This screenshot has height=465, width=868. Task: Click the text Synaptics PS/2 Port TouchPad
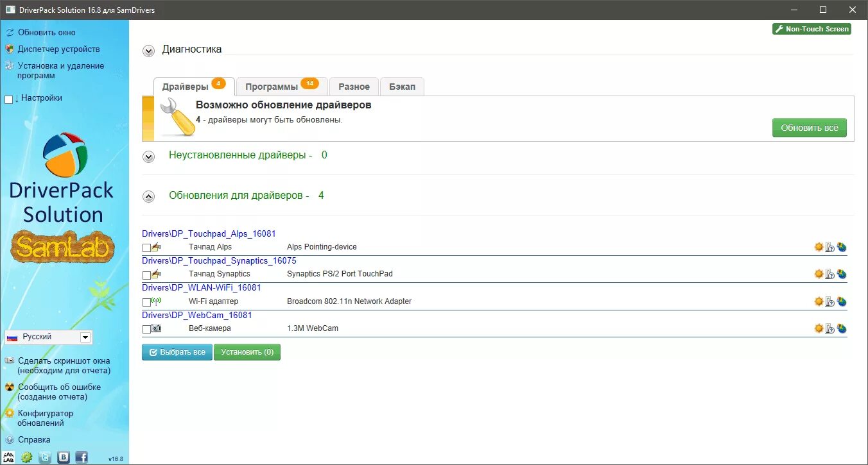click(x=340, y=274)
